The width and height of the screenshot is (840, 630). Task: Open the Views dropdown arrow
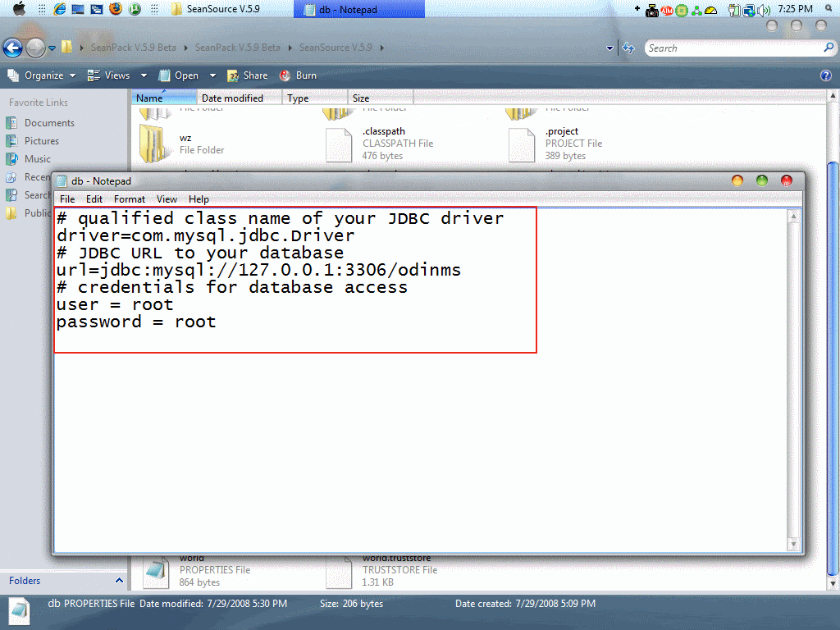coord(144,75)
